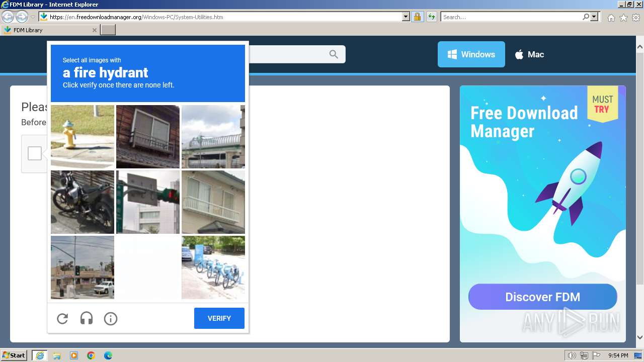Go back in Internet Explorer
The image size is (644, 362).
(8, 17)
